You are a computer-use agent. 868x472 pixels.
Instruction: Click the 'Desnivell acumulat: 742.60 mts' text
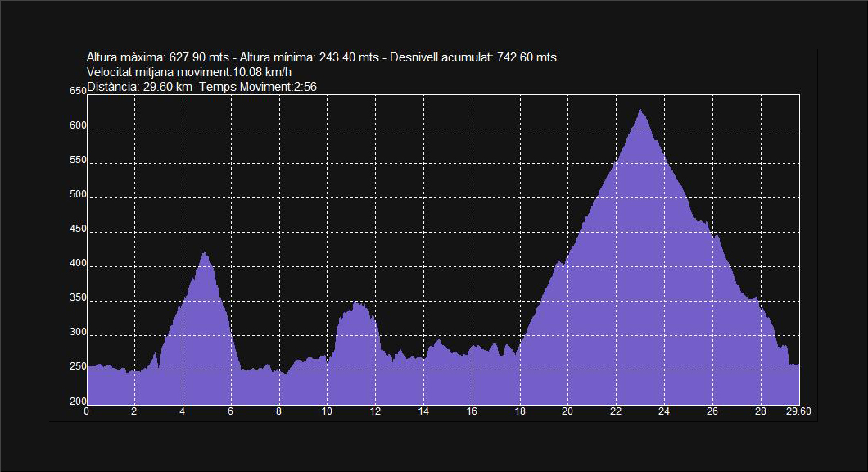point(473,57)
